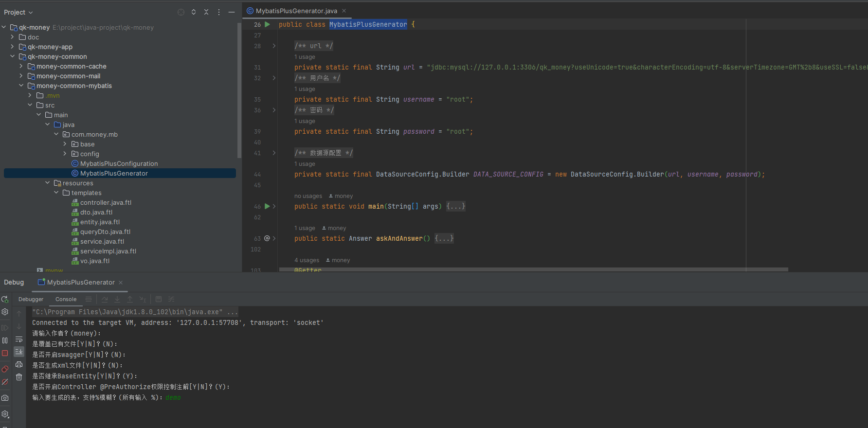The width and height of the screenshot is (868, 428).
Task: Collapse money-common-mybatis module
Action: pyautogui.click(x=21, y=86)
